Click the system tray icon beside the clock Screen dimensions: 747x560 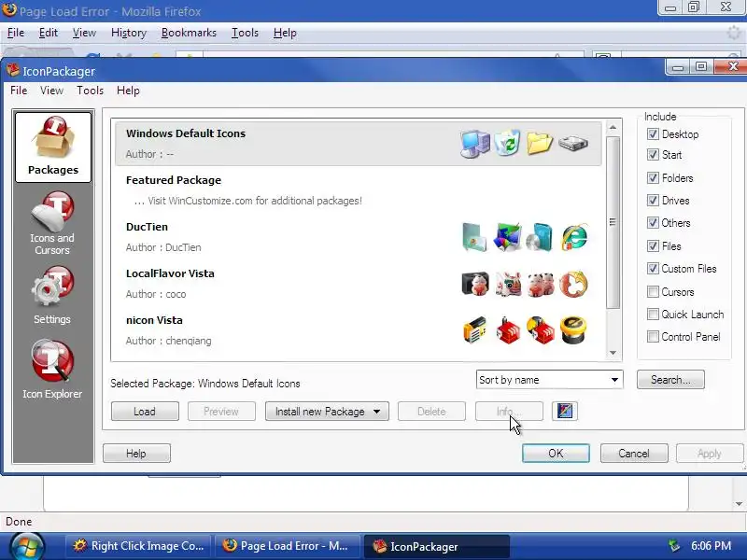pyautogui.click(x=674, y=545)
